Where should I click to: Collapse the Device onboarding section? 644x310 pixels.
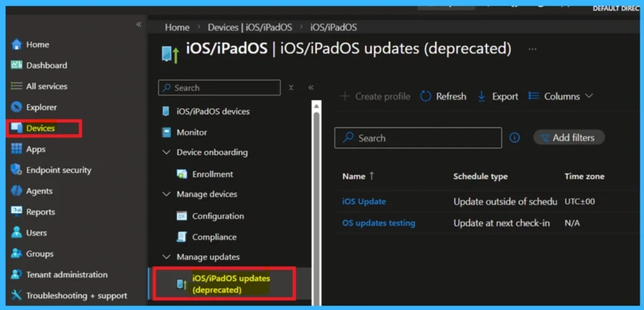pos(166,152)
